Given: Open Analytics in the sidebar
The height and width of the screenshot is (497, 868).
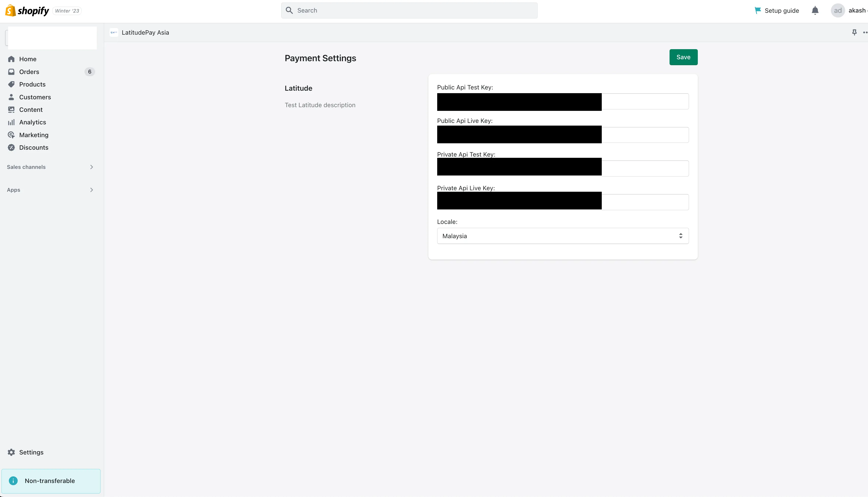Looking at the screenshot, I should pyautogui.click(x=51, y=122).
